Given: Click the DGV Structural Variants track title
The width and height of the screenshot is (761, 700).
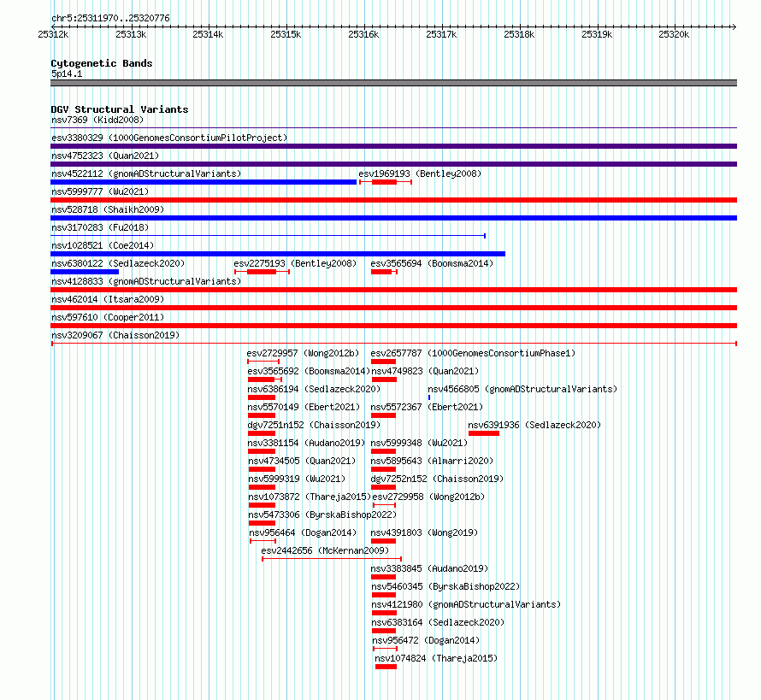Looking at the screenshot, I should (120, 109).
